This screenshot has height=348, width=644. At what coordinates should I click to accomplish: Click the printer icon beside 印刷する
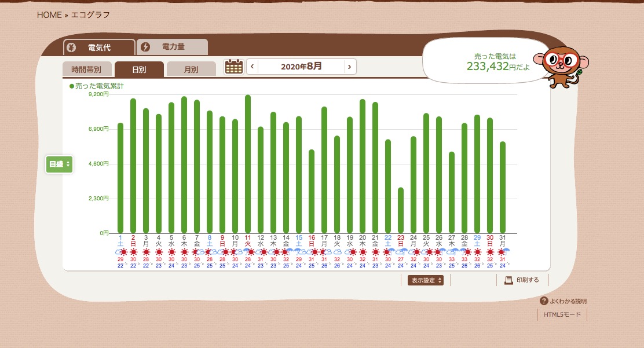click(508, 280)
